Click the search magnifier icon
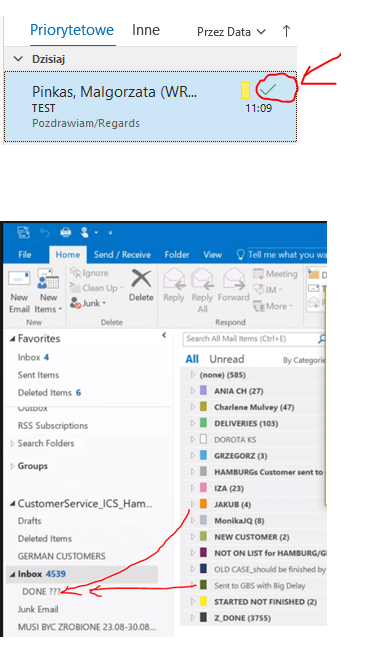Viewport: 391px width, 660px height. 322,339
